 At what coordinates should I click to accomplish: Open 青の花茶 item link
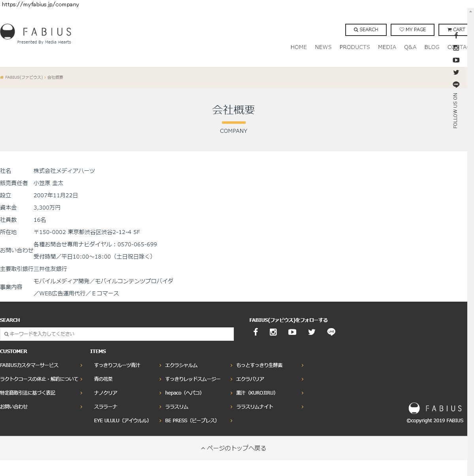(x=103, y=379)
